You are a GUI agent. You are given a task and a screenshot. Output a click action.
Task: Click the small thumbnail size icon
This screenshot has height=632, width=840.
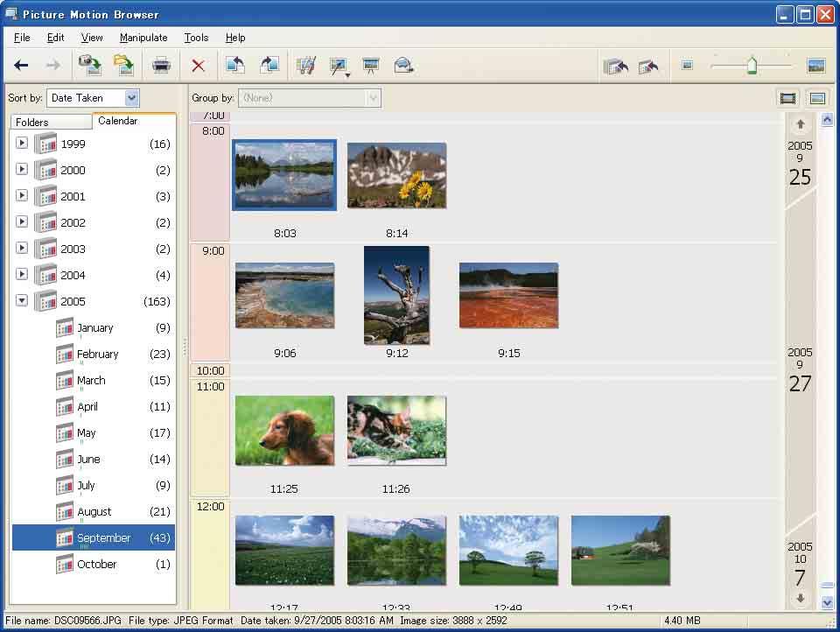pyautogui.click(x=688, y=66)
